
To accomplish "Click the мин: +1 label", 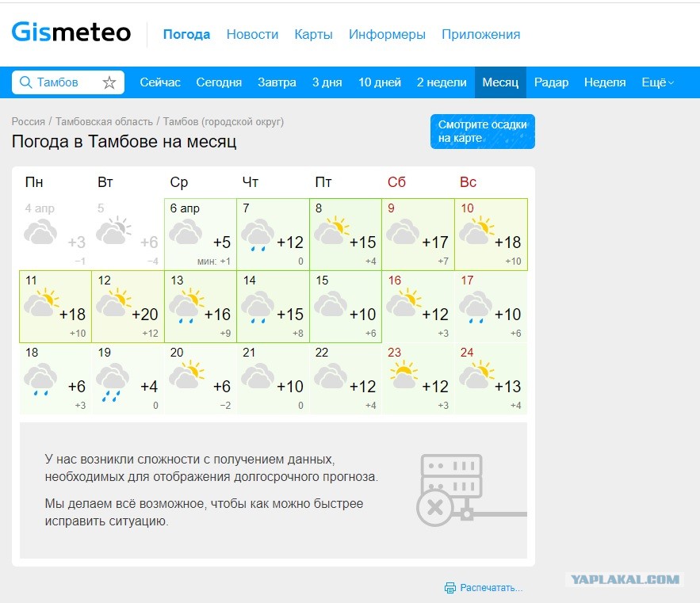I will tap(214, 261).
